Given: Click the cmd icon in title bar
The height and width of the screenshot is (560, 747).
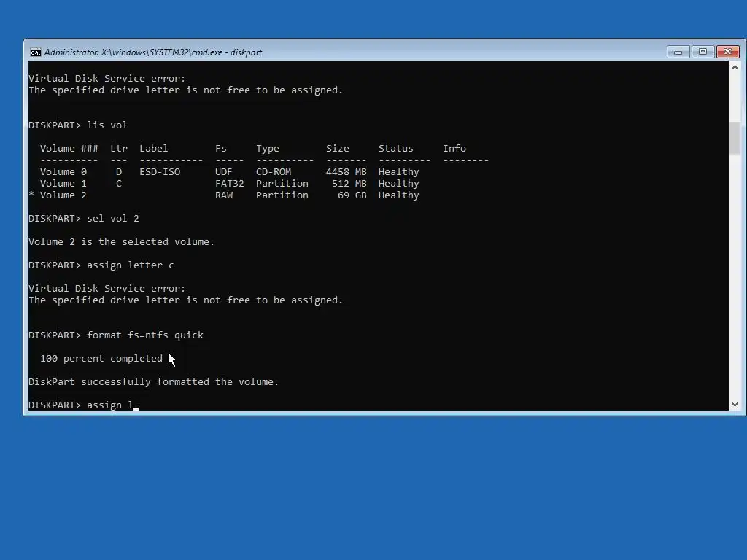Looking at the screenshot, I should click(35, 52).
